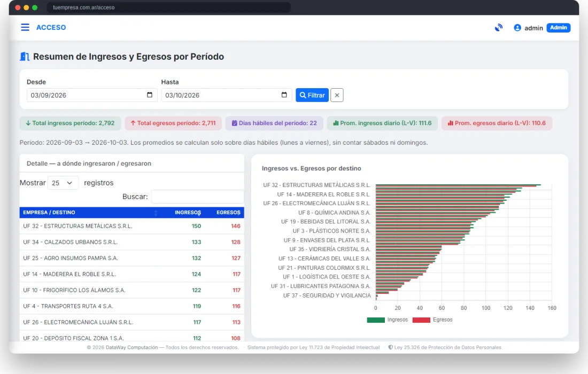Click the Filtrar button
The height and width of the screenshot is (374, 588).
pos(312,95)
